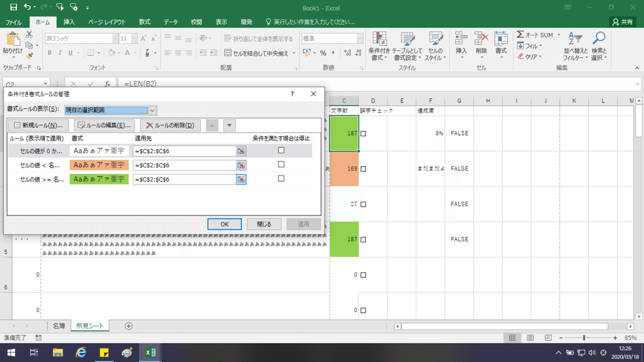The width and height of the screenshot is (644, 362).
Task: Click the オート SUM sigma icon
Action: point(521,35)
